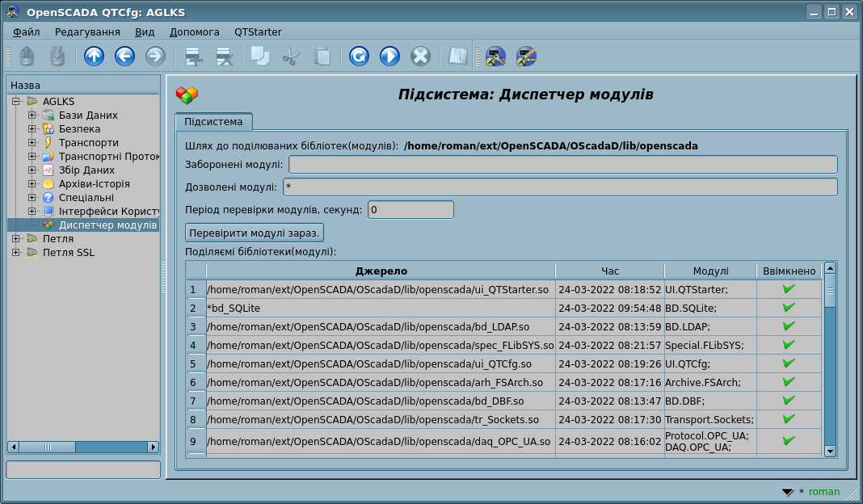Click the Start cycled refresh play icon
Image resolution: width=863 pixels, height=504 pixels.
[x=389, y=56]
